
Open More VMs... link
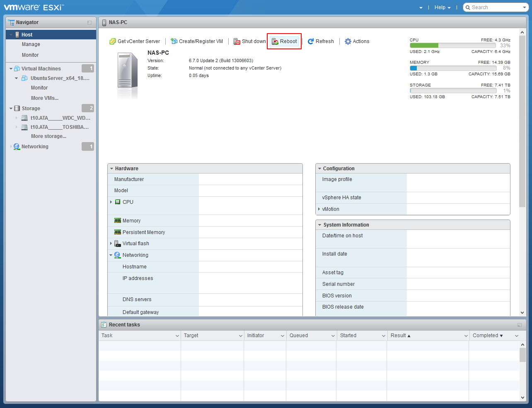pyautogui.click(x=45, y=98)
